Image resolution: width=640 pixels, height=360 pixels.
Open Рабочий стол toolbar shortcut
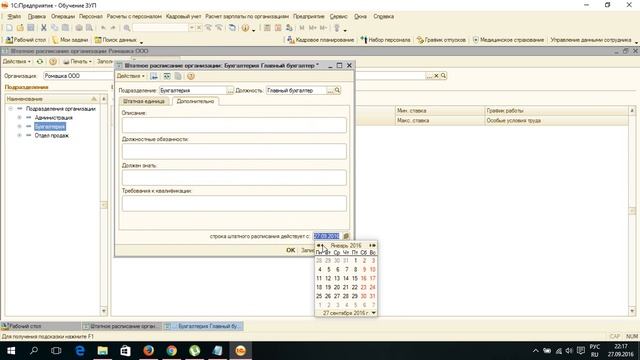pos(25,40)
